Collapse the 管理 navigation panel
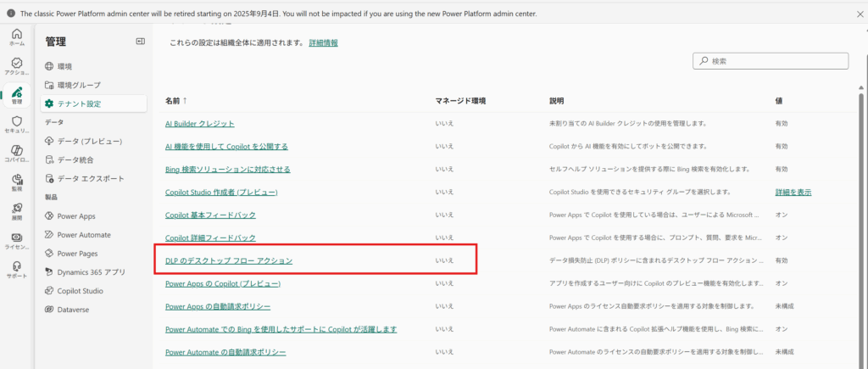 pos(140,42)
